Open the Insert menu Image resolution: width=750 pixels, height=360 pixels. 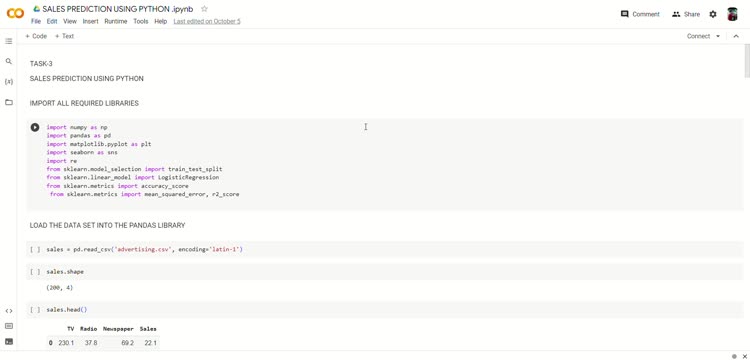90,22
